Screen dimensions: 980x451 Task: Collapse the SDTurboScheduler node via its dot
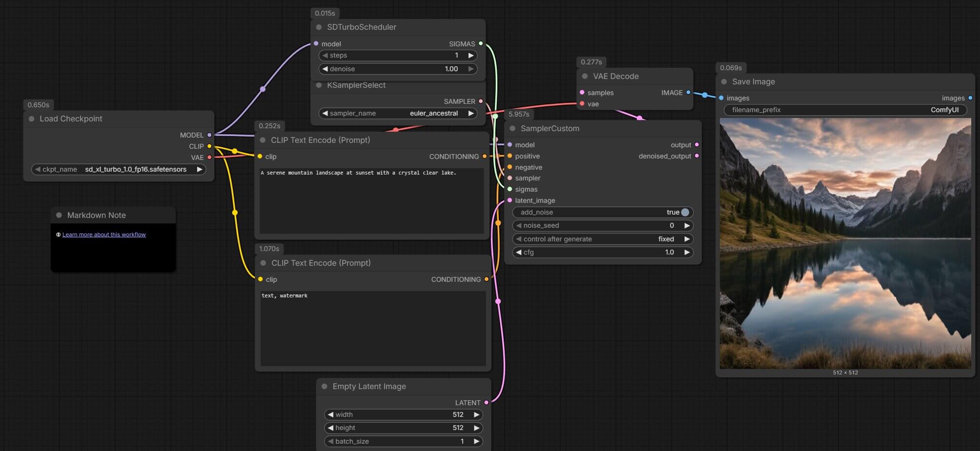click(319, 27)
